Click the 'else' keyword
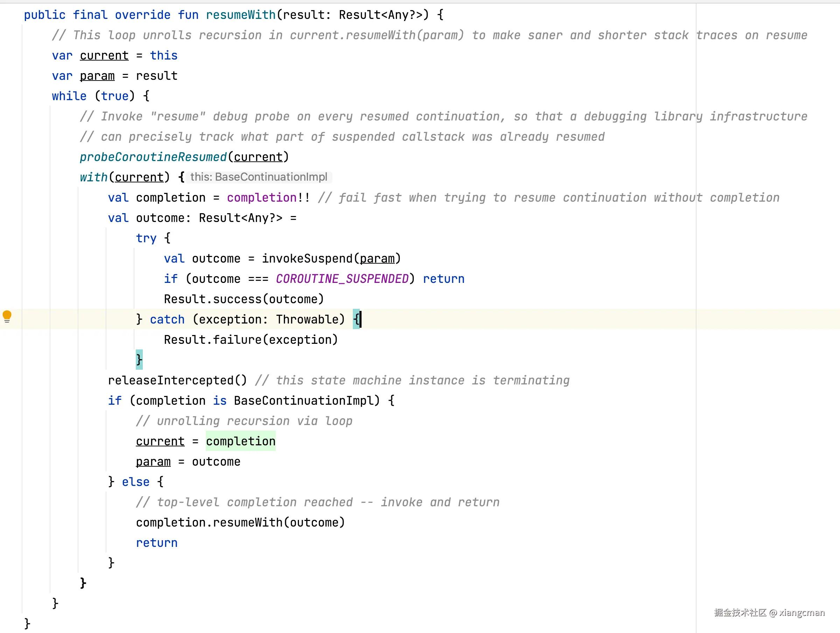Image resolution: width=840 pixels, height=633 pixels. (x=135, y=482)
